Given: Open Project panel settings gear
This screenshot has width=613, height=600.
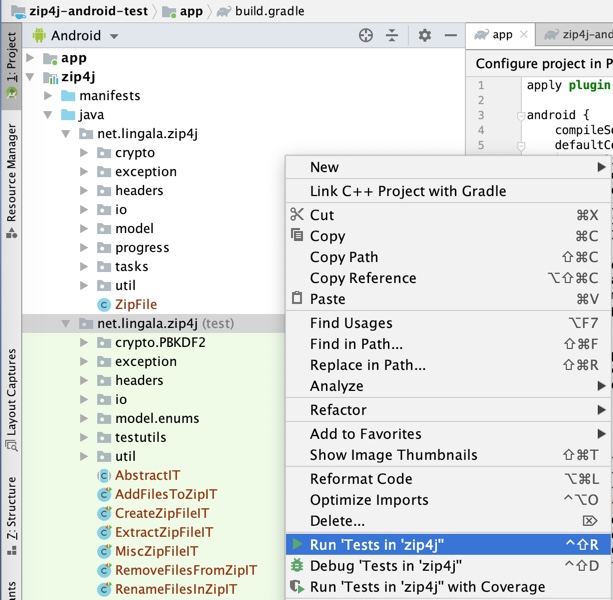Looking at the screenshot, I should coord(425,36).
